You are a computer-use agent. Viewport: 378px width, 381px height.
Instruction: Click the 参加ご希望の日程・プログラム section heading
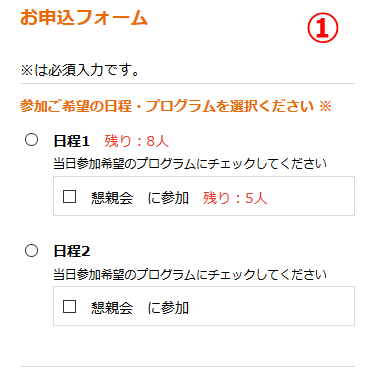[x=167, y=106]
